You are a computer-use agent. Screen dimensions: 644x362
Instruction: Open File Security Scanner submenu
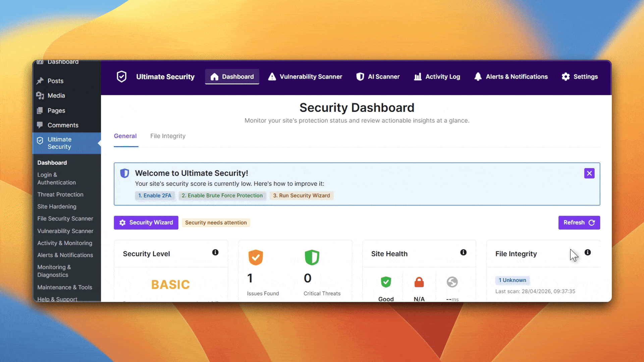point(65,219)
